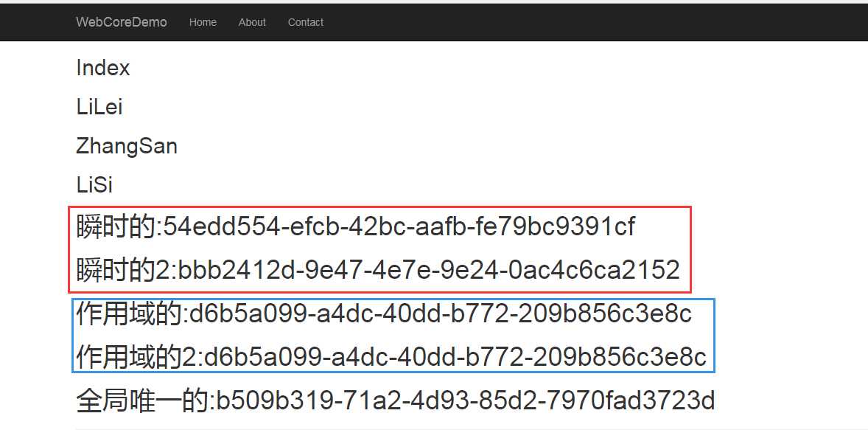Select the LiSi name entry

pyautogui.click(x=94, y=184)
